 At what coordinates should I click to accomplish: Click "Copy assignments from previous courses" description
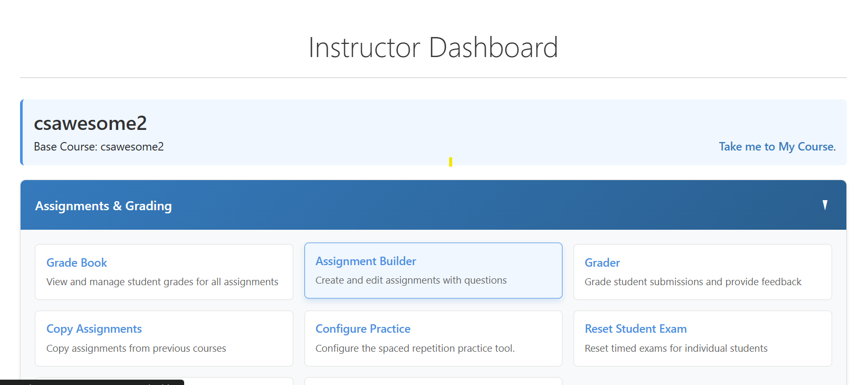pos(136,349)
